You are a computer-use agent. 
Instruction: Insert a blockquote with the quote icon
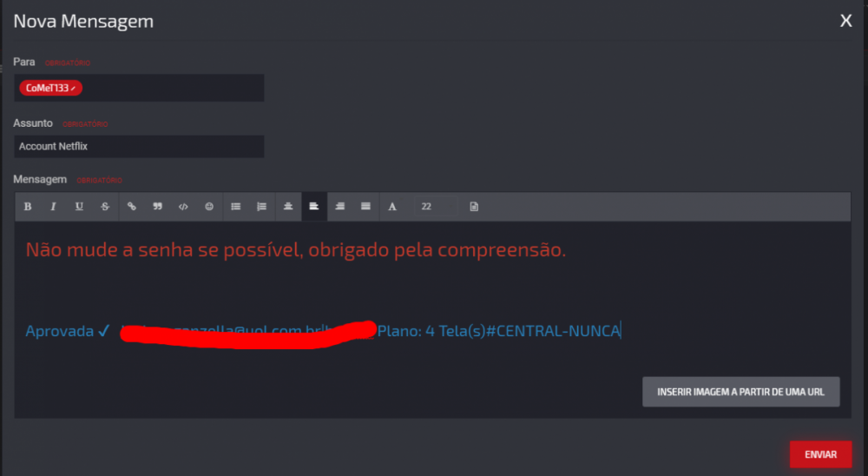point(157,207)
